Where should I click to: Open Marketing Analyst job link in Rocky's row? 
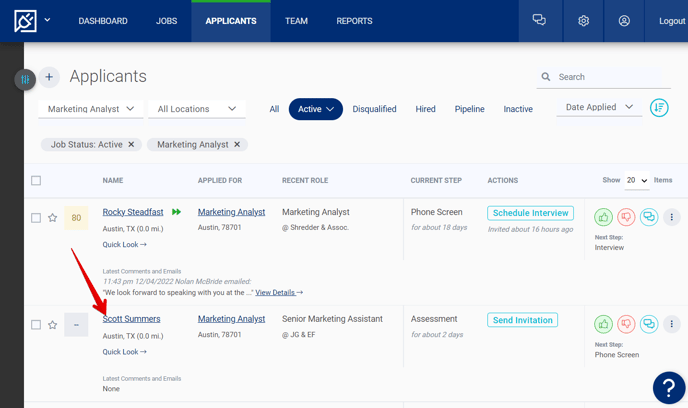pos(231,212)
